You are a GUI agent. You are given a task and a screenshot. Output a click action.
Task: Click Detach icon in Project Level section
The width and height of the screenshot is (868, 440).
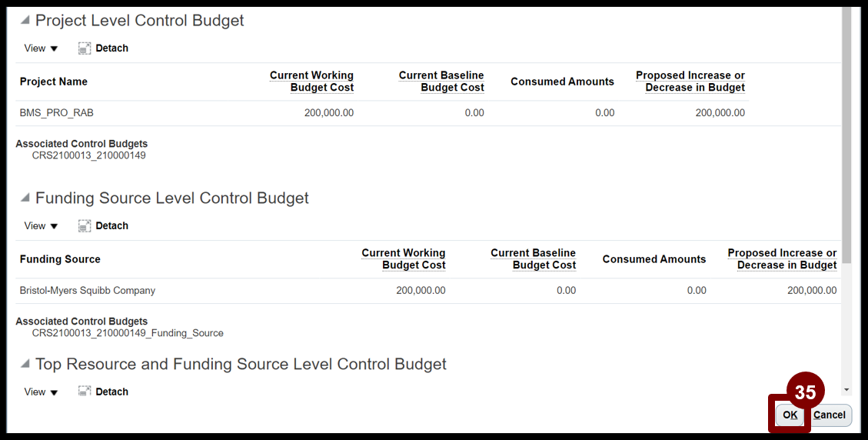pos(84,48)
